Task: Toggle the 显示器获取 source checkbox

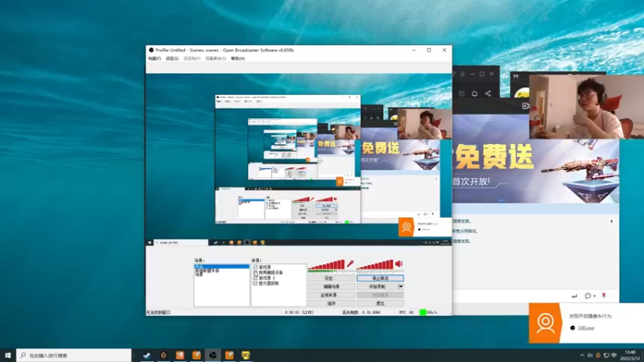Action: [x=255, y=283]
